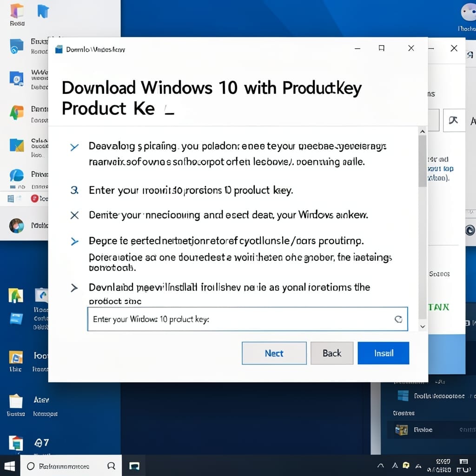Image resolution: width=476 pixels, height=476 pixels.
Task: Click the 'Scaoos' text in background window
Action: [x=439, y=274]
